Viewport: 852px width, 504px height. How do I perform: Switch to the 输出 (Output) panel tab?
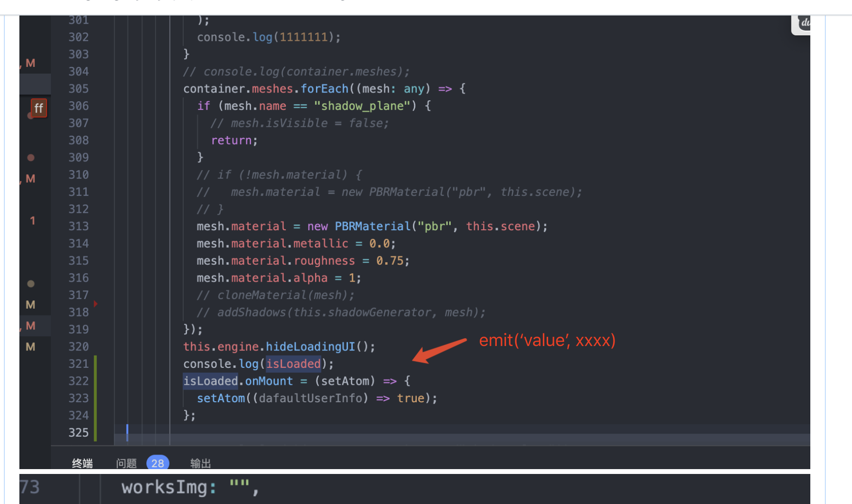pos(200,463)
